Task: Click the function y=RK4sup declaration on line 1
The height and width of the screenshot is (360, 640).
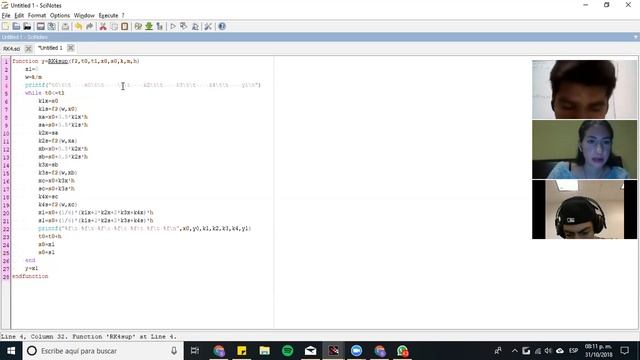Action: [76, 61]
